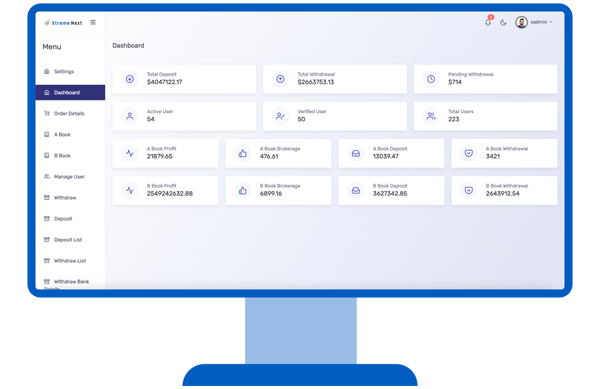Open Settings in the sidebar
The height and width of the screenshot is (389, 600).
click(70, 72)
